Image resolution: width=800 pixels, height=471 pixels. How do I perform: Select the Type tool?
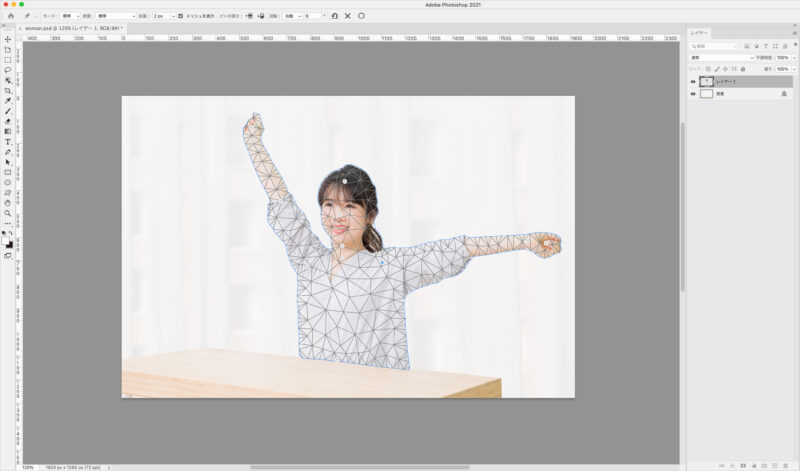click(8, 142)
